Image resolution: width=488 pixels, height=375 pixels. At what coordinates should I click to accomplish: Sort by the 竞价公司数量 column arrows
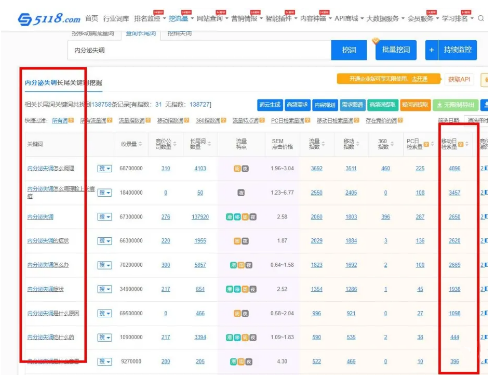[x=175, y=144]
